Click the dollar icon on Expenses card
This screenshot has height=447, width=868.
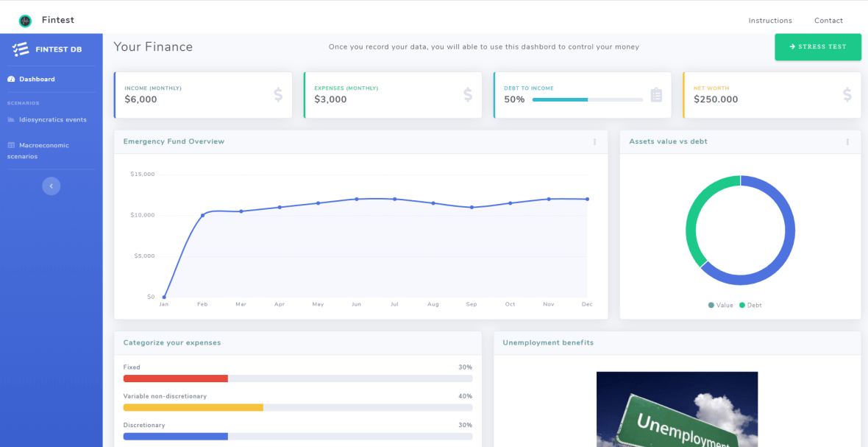click(468, 95)
